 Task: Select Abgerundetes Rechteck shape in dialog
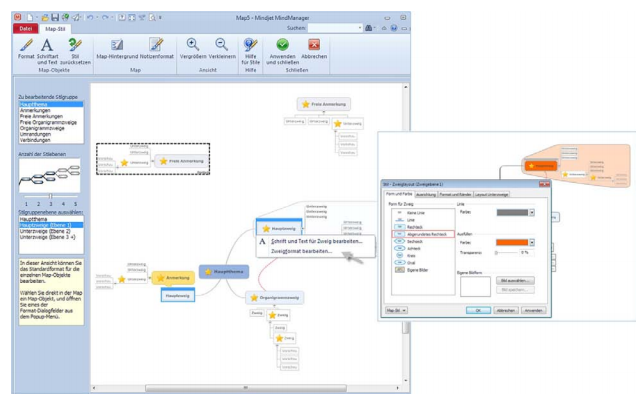(423, 234)
